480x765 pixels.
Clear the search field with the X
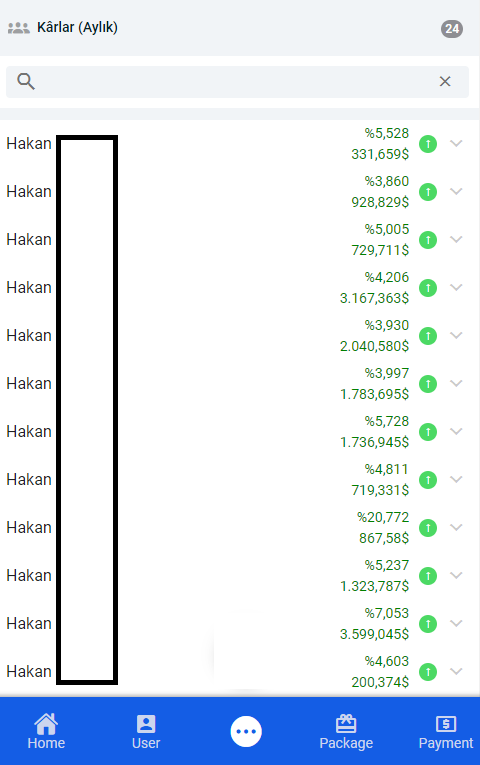tap(444, 81)
